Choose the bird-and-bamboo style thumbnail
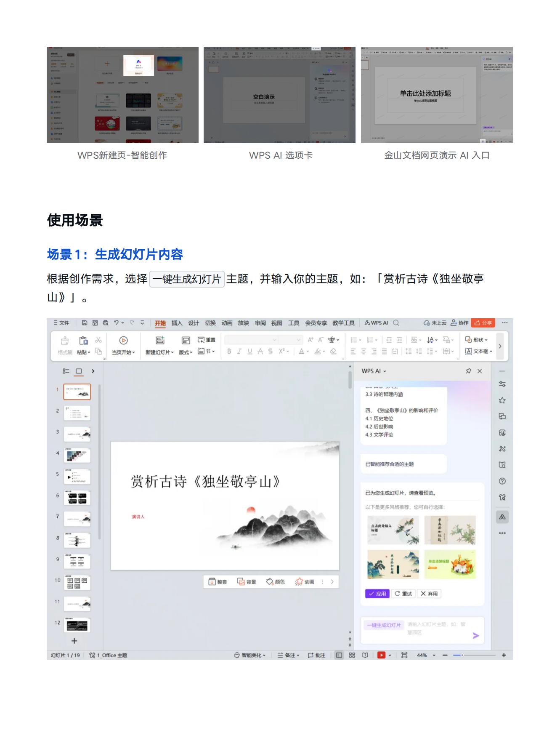The height and width of the screenshot is (741, 560). (x=393, y=530)
